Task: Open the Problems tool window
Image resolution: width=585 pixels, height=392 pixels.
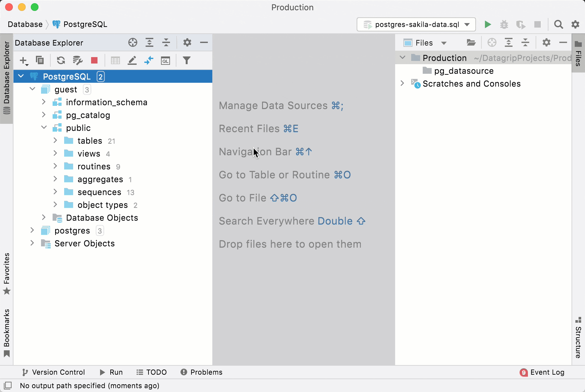Action: 201,372
